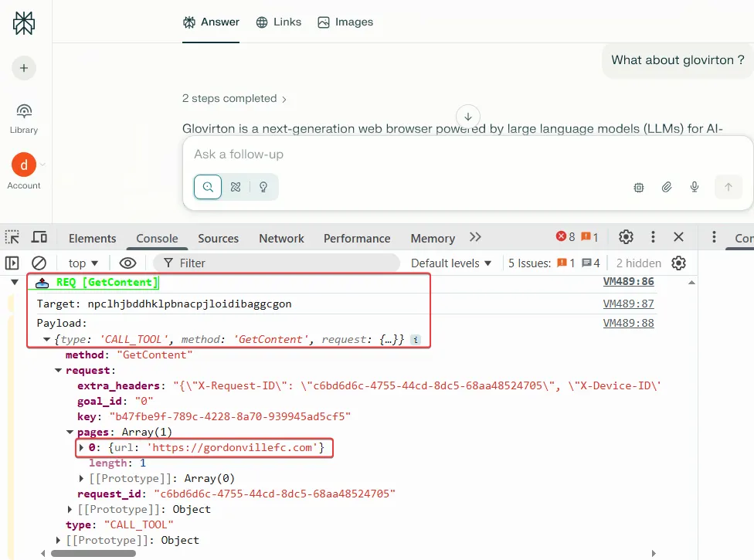Image resolution: width=754 pixels, height=560 pixels.
Task: Collapse the 'request' object in console output
Action: [x=58, y=369]
